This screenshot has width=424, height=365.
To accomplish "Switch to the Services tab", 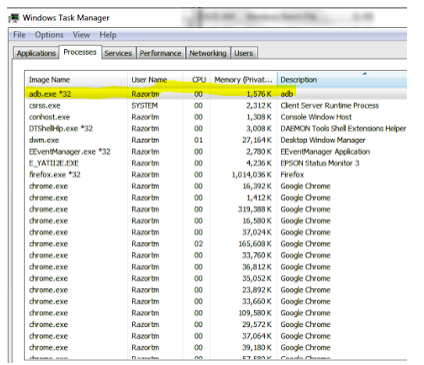I will [x=118, y=53].
